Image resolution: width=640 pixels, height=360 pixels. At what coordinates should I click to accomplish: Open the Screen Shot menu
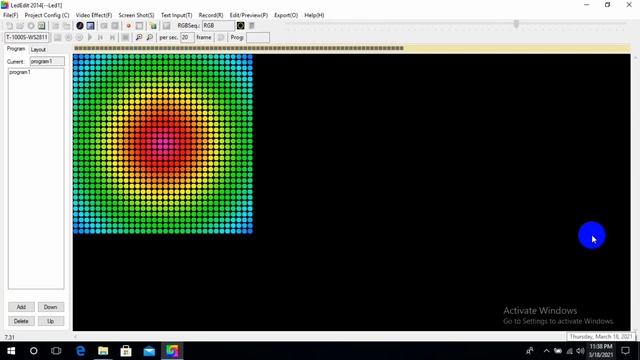136,15
